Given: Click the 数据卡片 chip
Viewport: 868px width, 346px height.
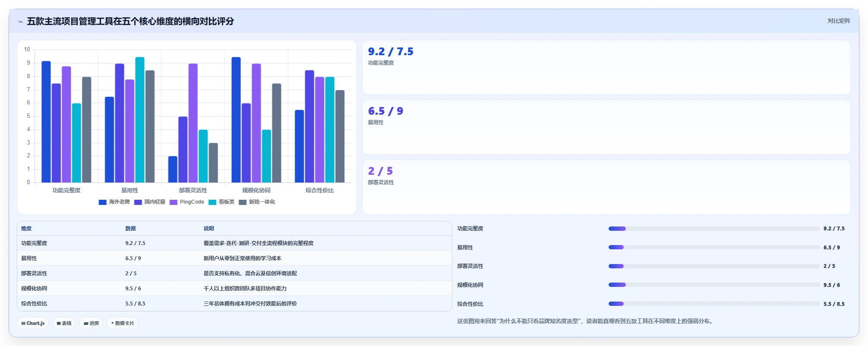Looking at the screenshot, I should [x=123, y=323].
